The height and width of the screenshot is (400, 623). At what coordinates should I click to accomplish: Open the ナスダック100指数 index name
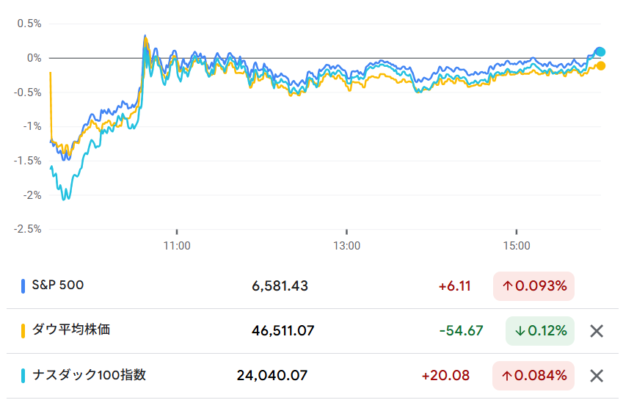90,376
